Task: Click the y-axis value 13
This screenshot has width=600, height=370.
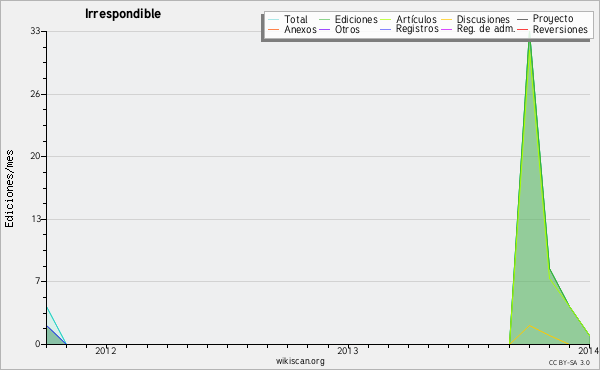Action: pos(36,219)
